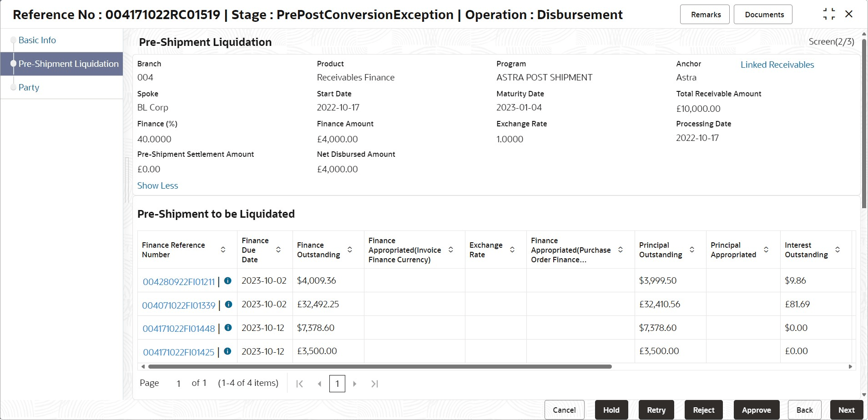Click info icon beside 004071022FI01339
868x420 pixels.
tap(229, 305)
